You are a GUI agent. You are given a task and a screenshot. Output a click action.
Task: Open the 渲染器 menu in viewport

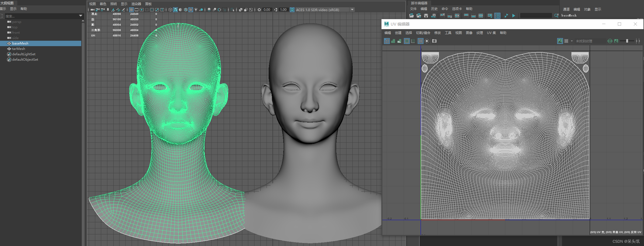[136, 4]
